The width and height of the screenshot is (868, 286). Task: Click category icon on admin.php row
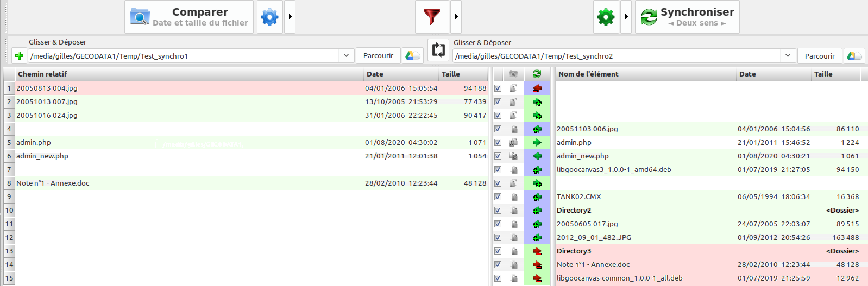[513, 142]
